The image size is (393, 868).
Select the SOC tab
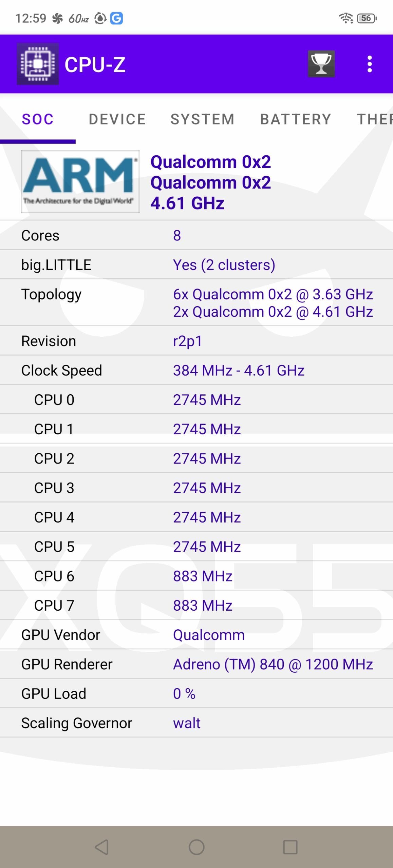coord(38,119)
